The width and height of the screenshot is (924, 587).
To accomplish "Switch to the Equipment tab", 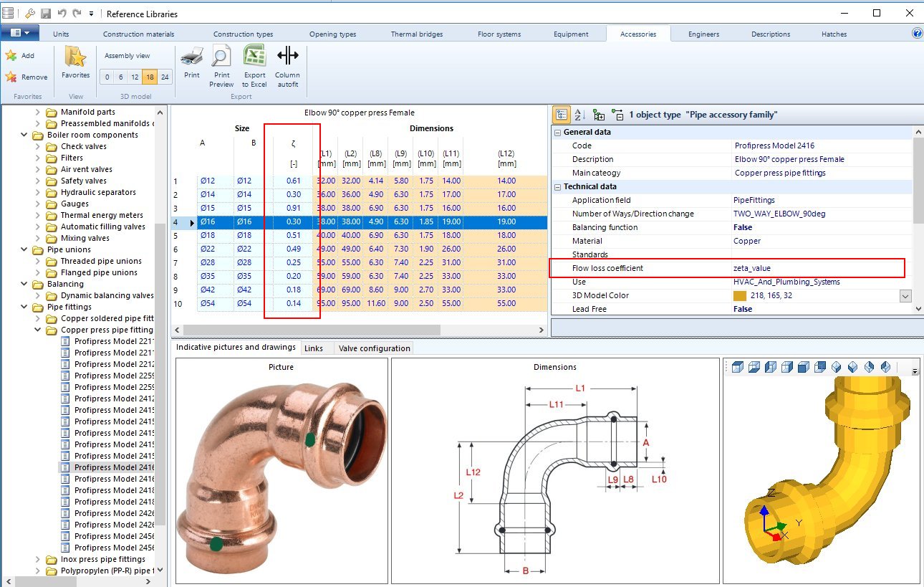I will (x=571, y=34).
